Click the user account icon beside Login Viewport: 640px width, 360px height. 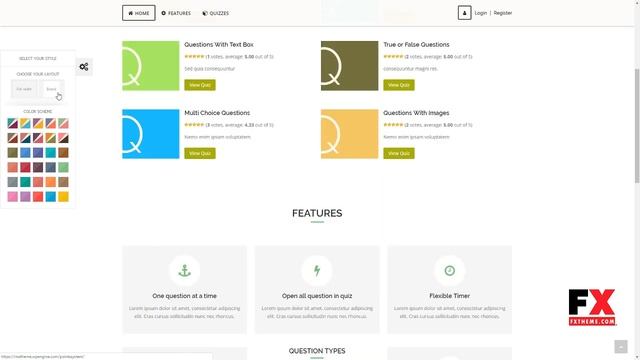pos(464,13)
